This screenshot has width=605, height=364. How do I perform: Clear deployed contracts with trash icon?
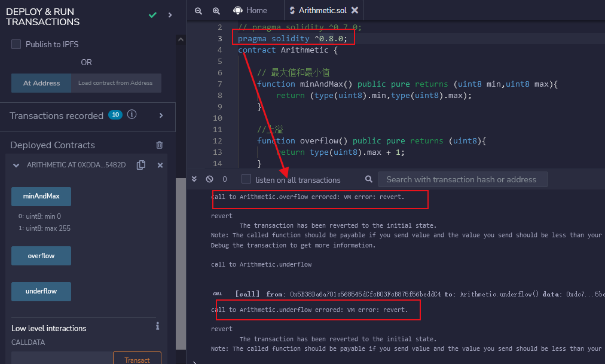[x=160, y=145]
